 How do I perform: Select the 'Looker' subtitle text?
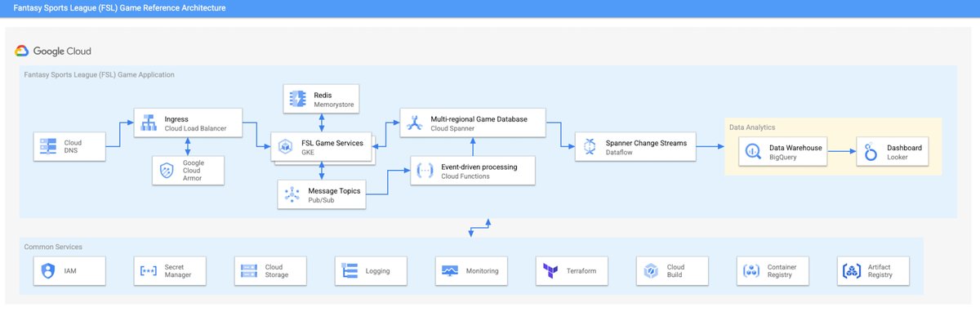point(898,157)
